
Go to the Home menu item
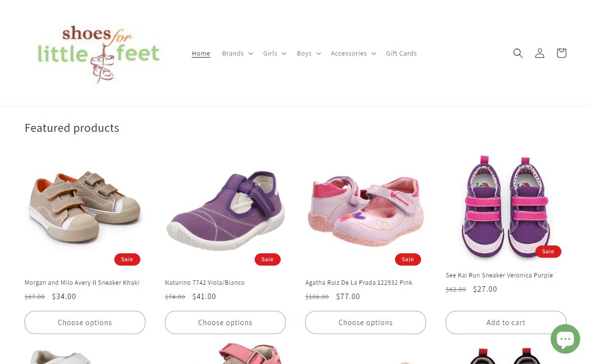201,53
